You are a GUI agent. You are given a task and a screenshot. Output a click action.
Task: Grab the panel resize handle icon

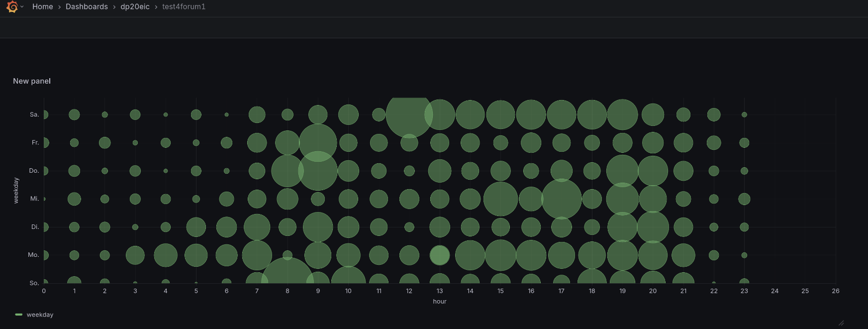(x=841, y=323)
